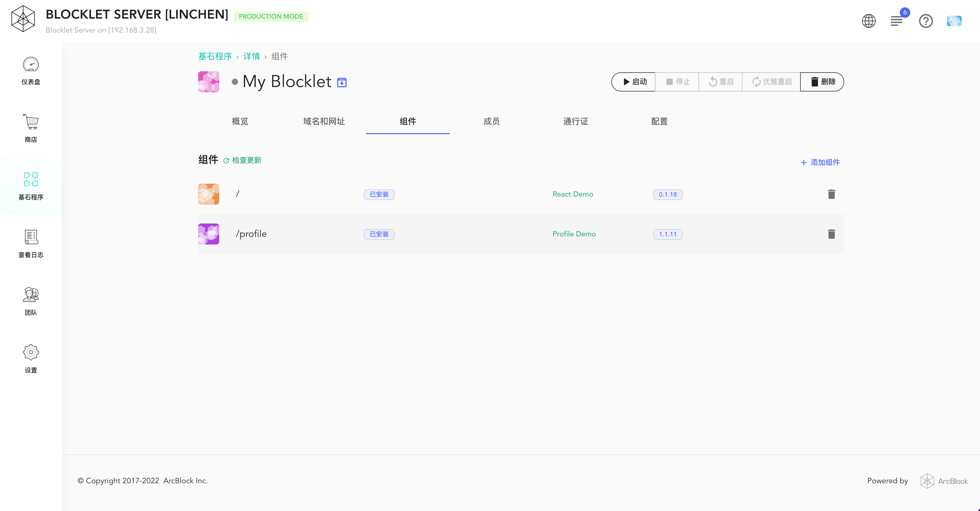Click 添加组件 to add a component

pos(820,162)
